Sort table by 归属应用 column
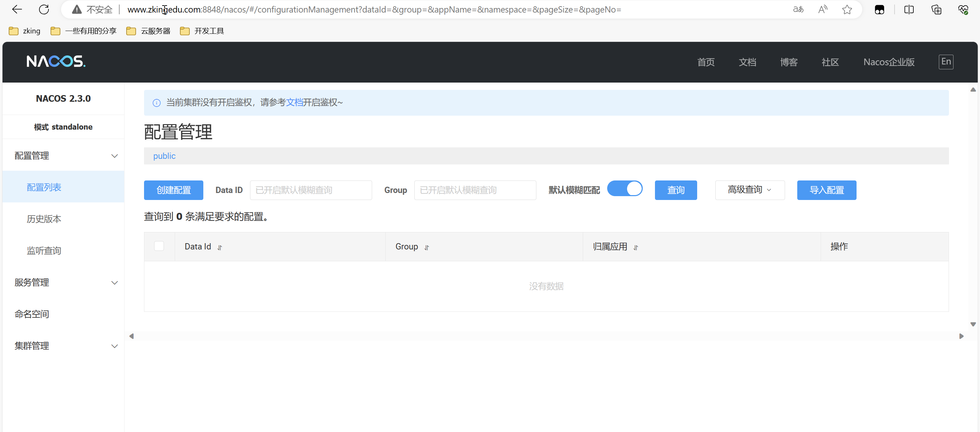This screenshot has height=432, width=980. pos(635,247)
